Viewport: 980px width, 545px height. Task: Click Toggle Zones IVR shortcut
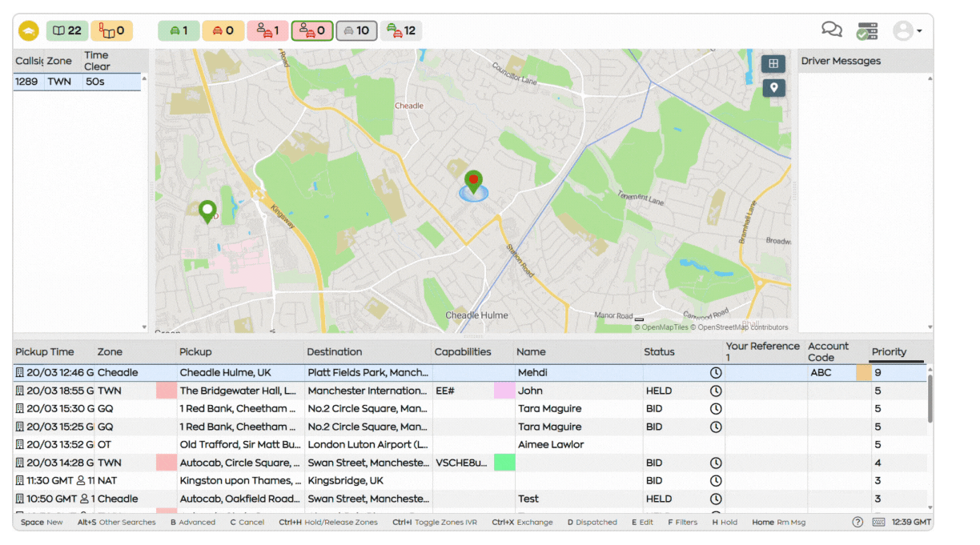[x=435, y=523]
